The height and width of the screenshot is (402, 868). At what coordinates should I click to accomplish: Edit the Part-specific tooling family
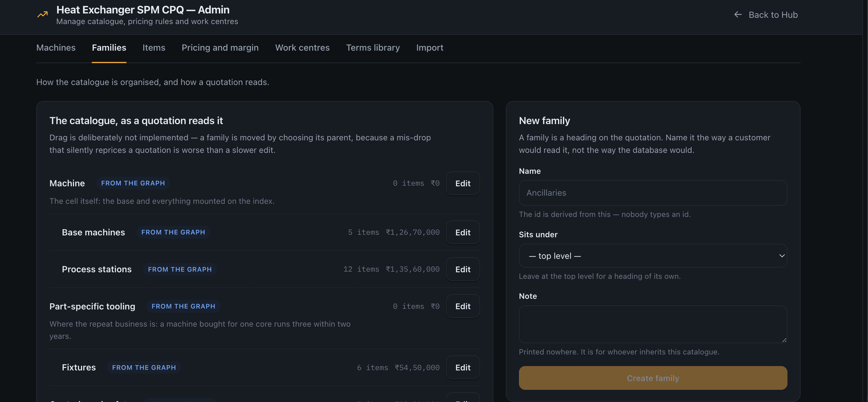click(x=463, y=306)
